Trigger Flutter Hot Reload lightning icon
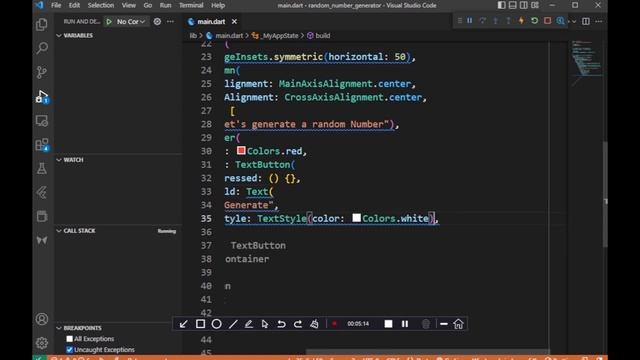Screen dimensions: 640x360 tap(521, 21)
